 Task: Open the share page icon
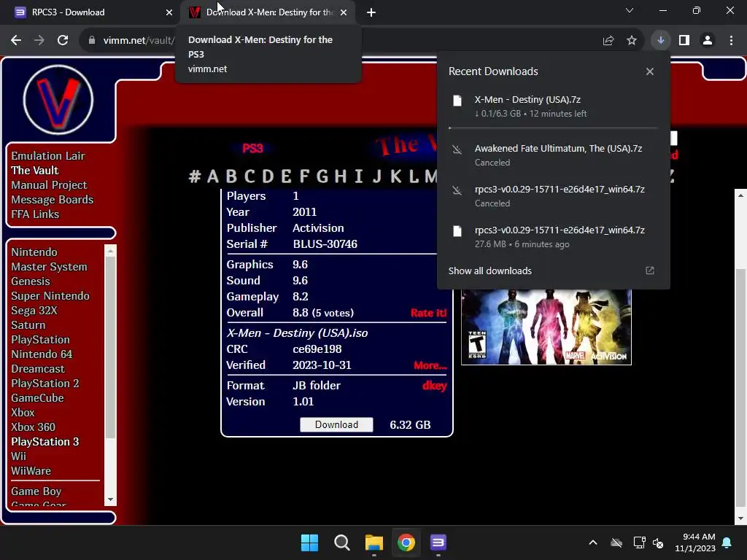[x=608, y=41]
